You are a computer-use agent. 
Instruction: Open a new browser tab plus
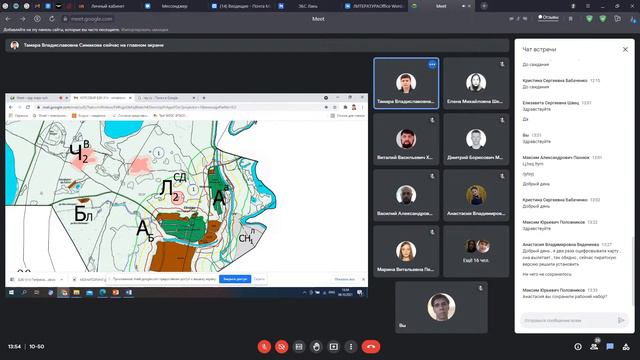click(484, 6)
